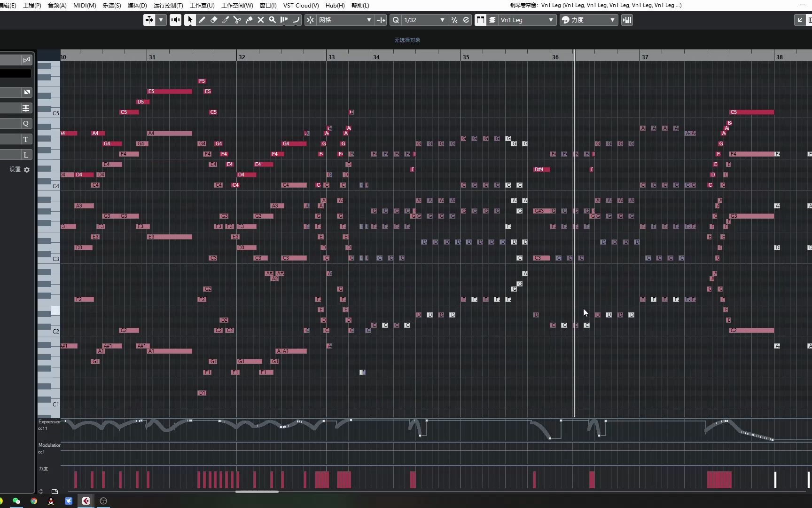Click the apply quantize icon
Viewport: 812px width, 508px height.
tap(454, 20)
